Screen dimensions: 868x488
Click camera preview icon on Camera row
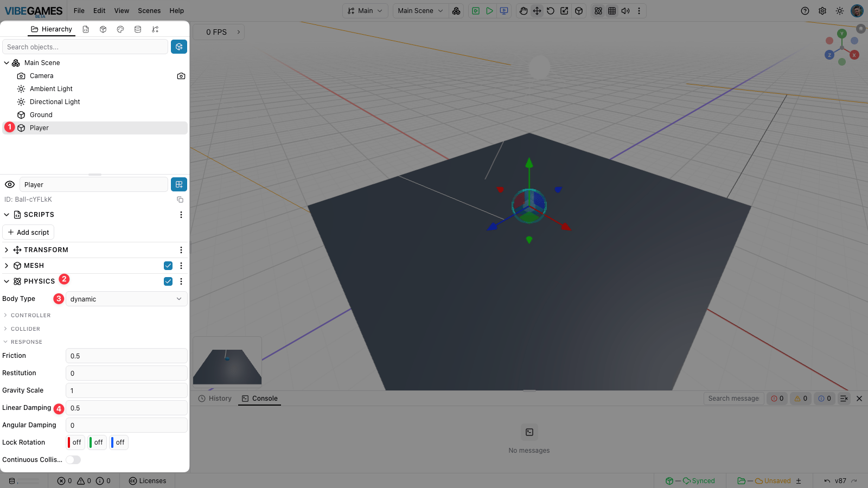pos(181,76)
